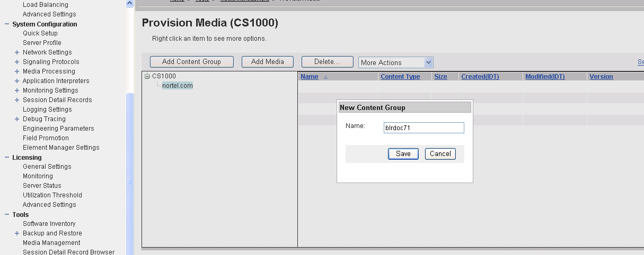Open the More Actions dropdown
644x255 pixels.
tap(396, 62)
